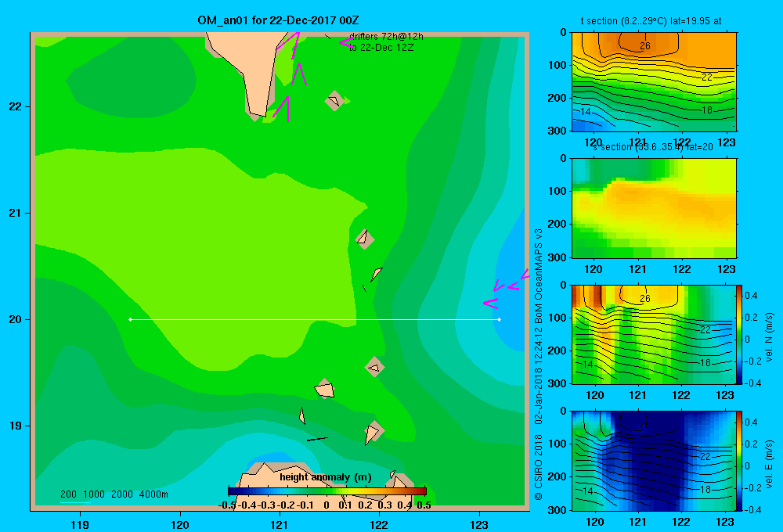Click the -0.5 tick of height anomaly colorbar

coord(227,505)
